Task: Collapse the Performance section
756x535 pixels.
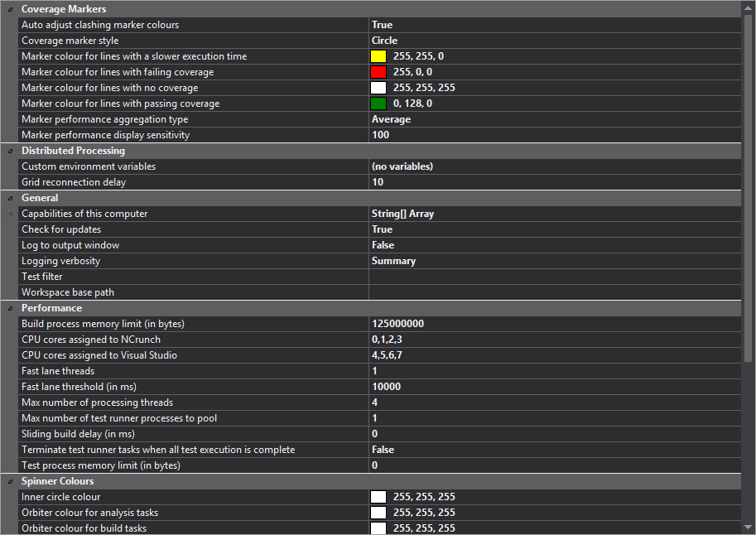Action: tap(10, 308)
